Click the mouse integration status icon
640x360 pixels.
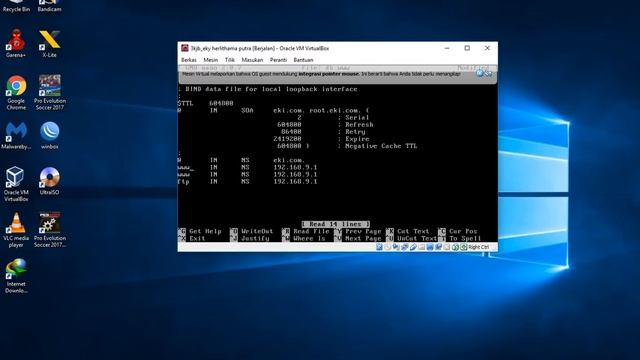455,247
